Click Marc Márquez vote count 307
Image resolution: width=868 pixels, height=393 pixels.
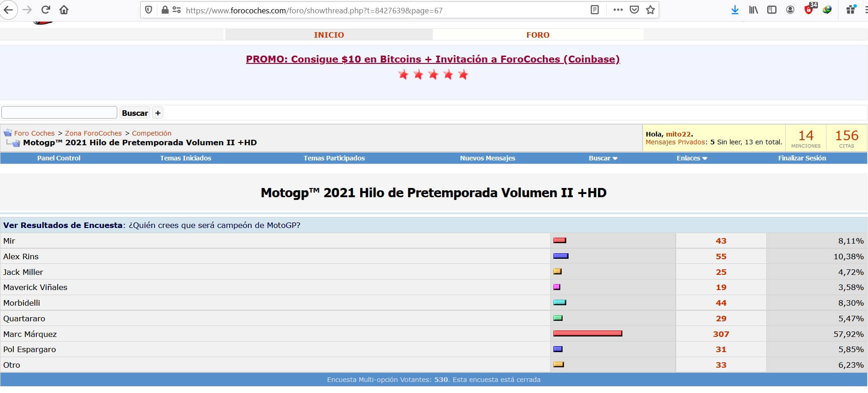coord(721,334)
